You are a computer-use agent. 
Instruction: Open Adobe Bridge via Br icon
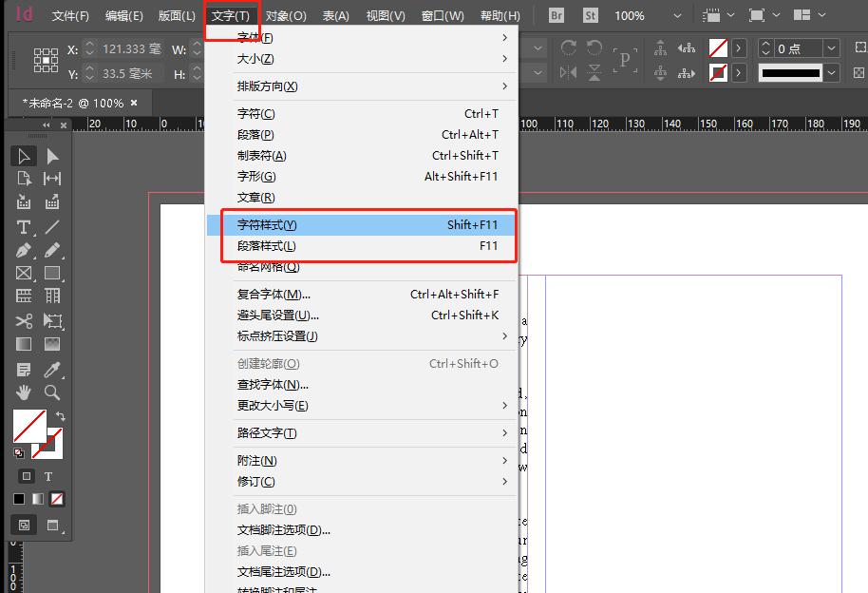click(x=557, y=15)
